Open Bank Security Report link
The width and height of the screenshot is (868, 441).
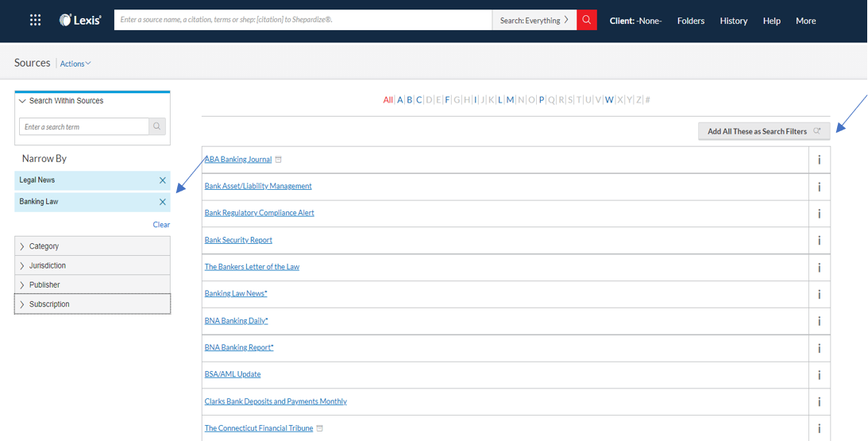pos(238,240)
